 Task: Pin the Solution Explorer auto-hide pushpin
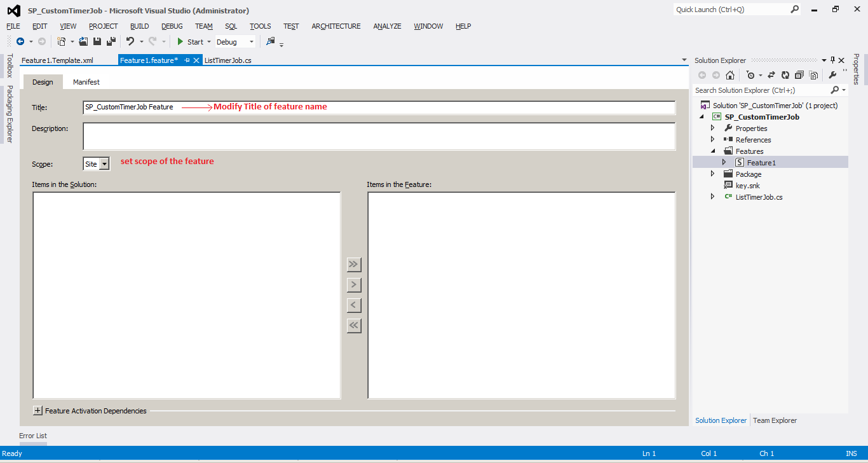[x=832, y=60]
